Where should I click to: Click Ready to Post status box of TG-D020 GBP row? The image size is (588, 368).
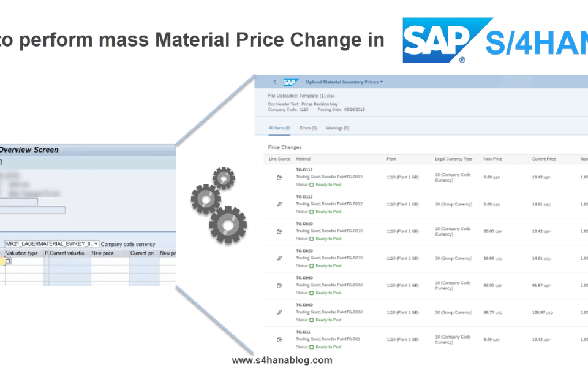(311, 239)
